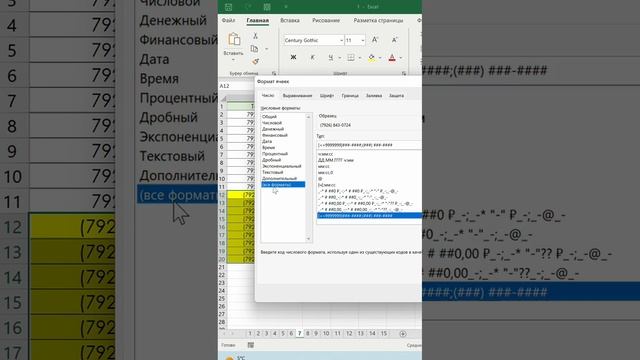Click the Copy icon in the ribbon
This screenshot has width=640, height=360.
coord(254,49)
